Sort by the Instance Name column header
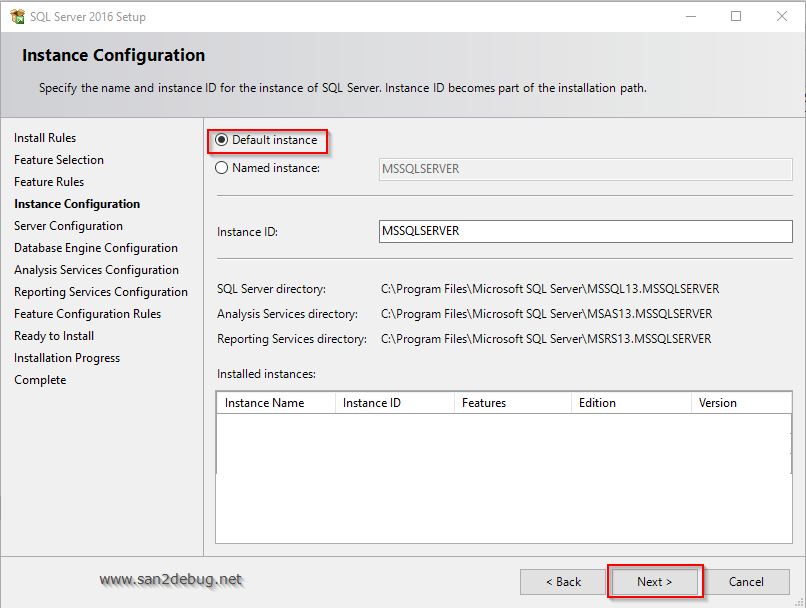 pos(265,403)
